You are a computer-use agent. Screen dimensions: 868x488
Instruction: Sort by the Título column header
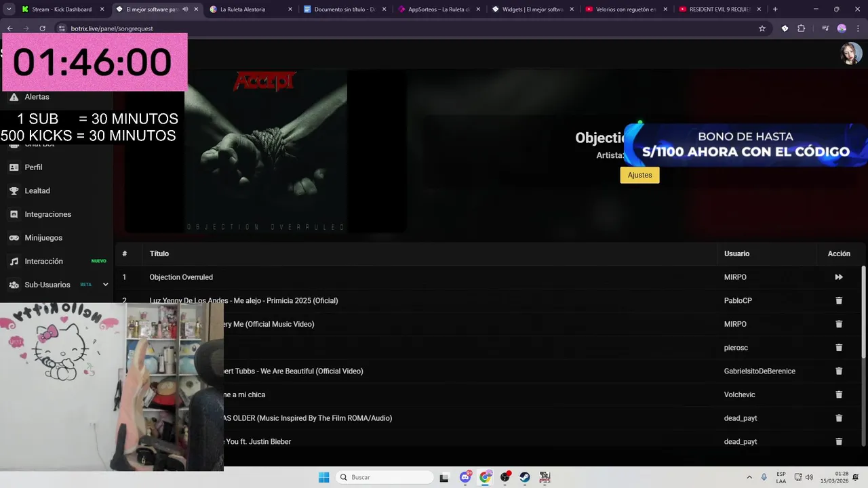(159, 253)
